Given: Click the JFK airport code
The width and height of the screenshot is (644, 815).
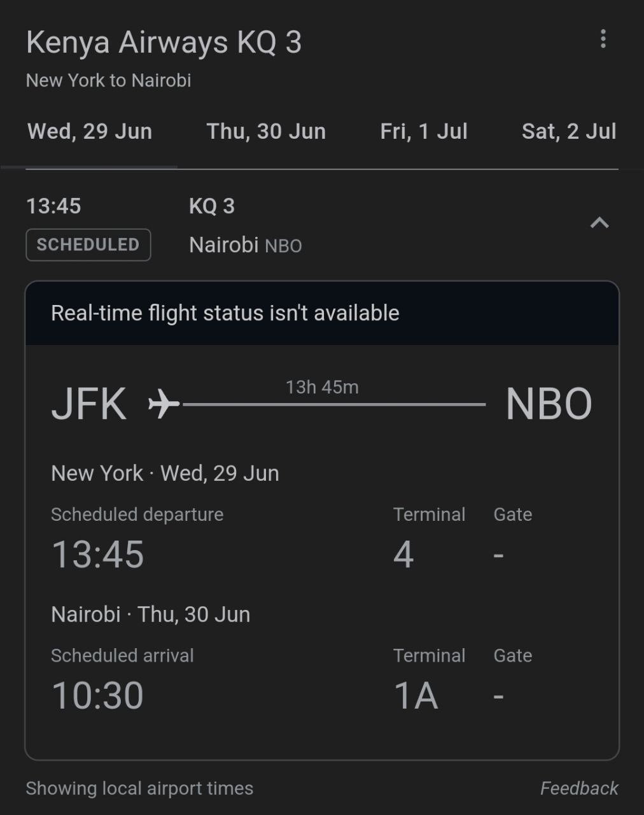Looking at the screenshot, I should (89, 404).
